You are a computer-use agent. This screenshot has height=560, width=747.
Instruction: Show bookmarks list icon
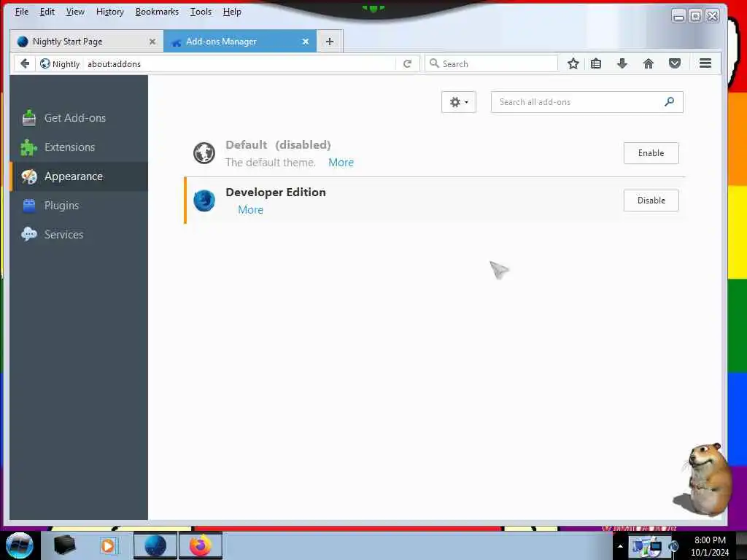point(595,64)
